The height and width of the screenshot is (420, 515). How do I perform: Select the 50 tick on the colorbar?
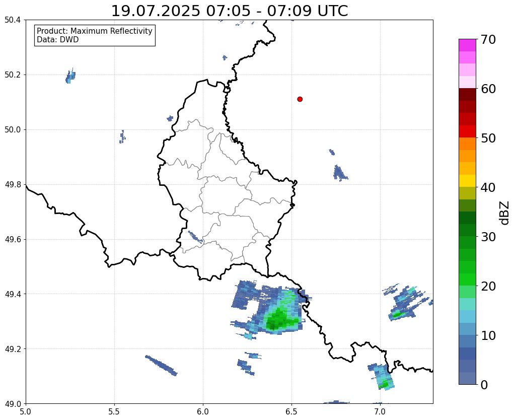tap(488, 138)
